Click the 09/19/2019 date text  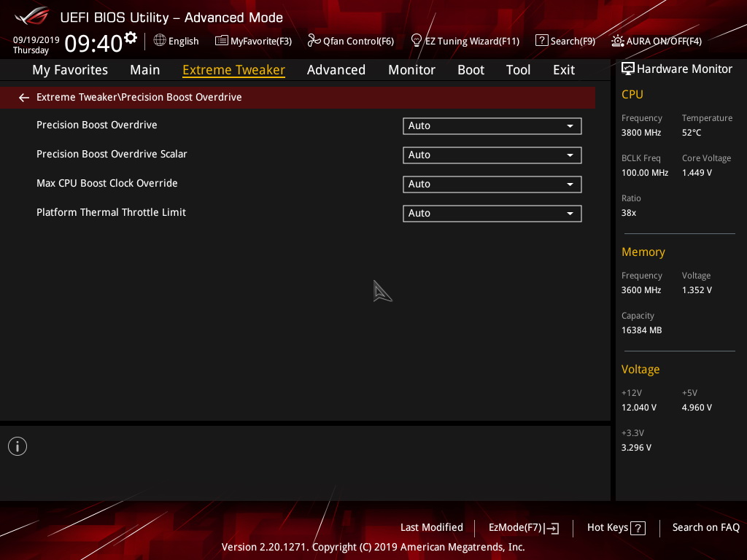(36, 40)
